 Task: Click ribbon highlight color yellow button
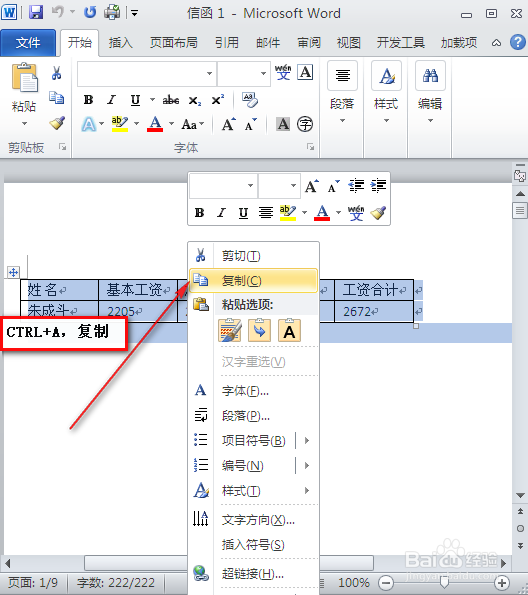click(x=120, y=124)
